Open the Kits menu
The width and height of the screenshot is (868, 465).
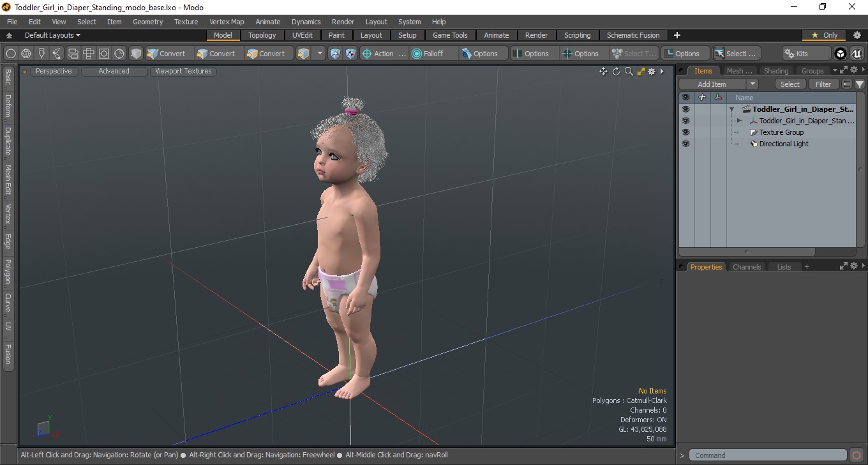pos(807,54)
